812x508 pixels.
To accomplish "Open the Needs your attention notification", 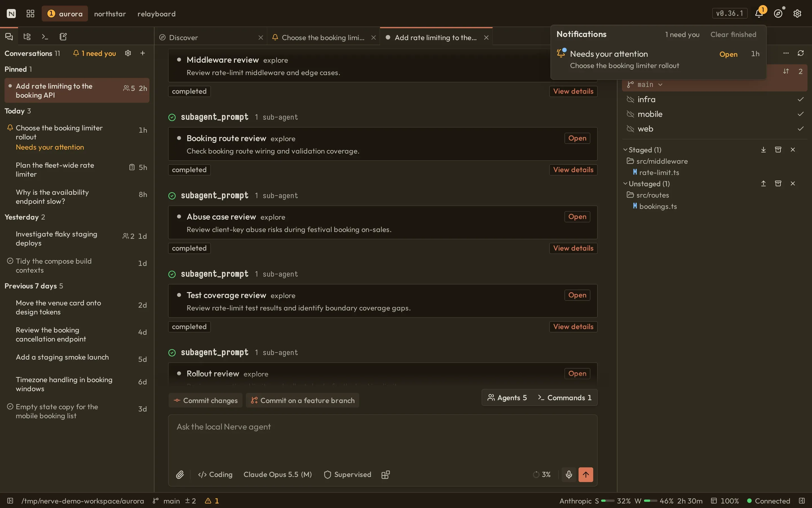I will coord(728,54).
